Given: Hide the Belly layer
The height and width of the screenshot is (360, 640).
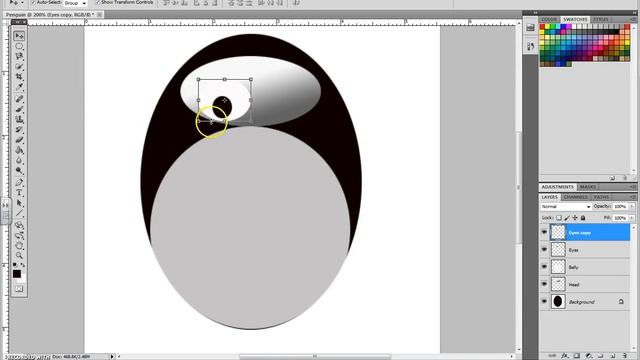Looking at the screenshot, I should (544, 267).
